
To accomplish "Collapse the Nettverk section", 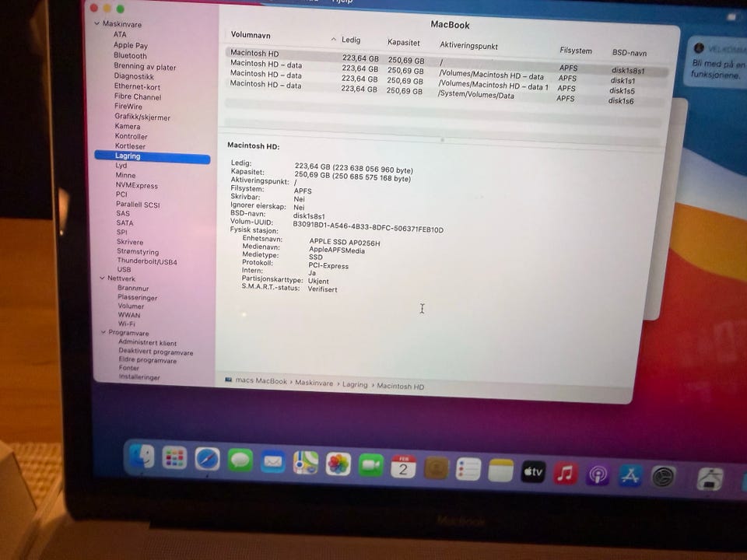I will (102, 278).
